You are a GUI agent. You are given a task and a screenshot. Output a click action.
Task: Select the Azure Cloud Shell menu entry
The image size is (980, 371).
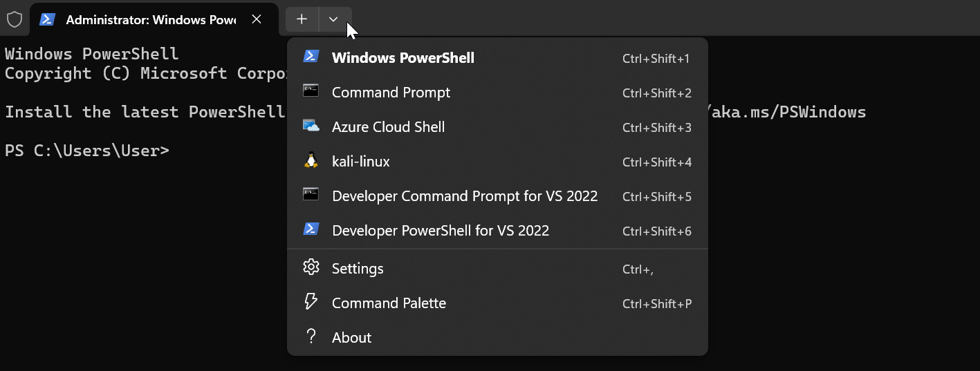pyautogui.click(x=389, y=127)
